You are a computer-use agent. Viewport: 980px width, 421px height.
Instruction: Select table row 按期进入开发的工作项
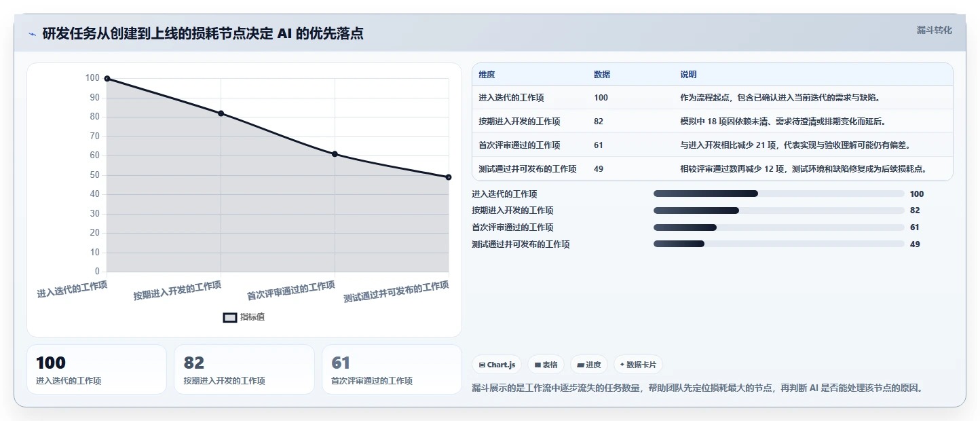pos(712,122)
